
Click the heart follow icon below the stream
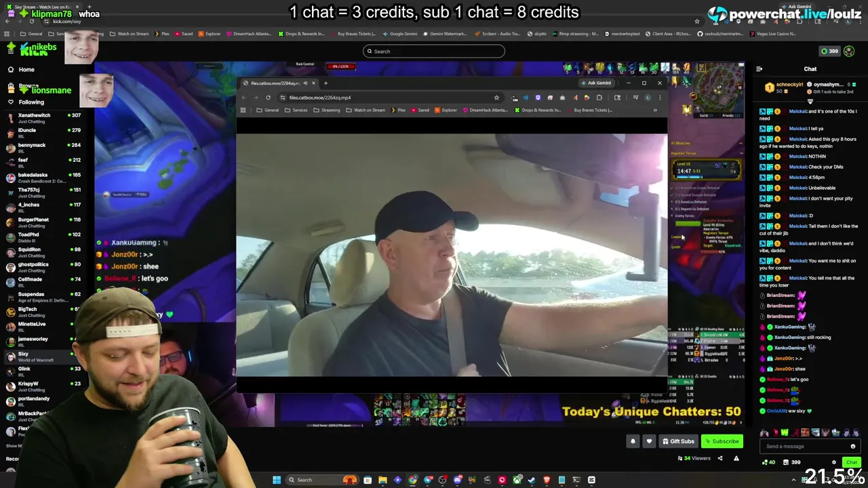click(x=649, y=441)
